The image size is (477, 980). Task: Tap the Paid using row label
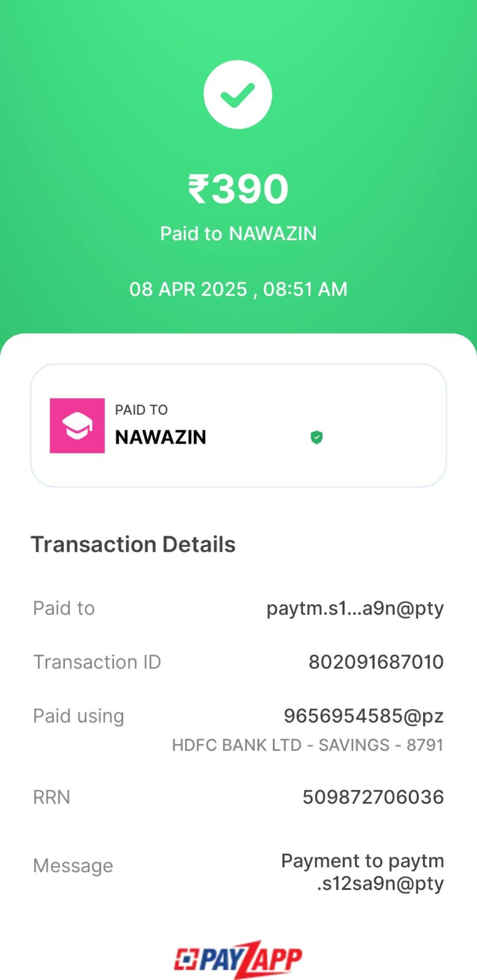point(78,716)
